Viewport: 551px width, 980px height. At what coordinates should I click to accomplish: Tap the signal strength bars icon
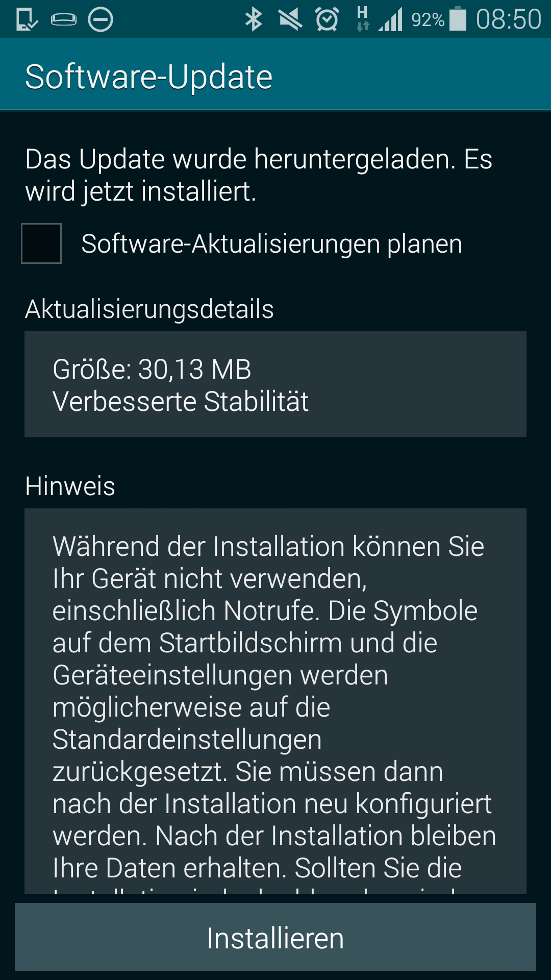click(x=390, y=19)
